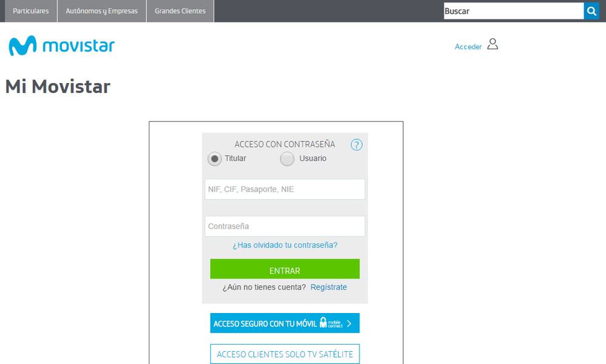Click the Regístrate link
Viewport: 606px width, 364px height.
329,287
